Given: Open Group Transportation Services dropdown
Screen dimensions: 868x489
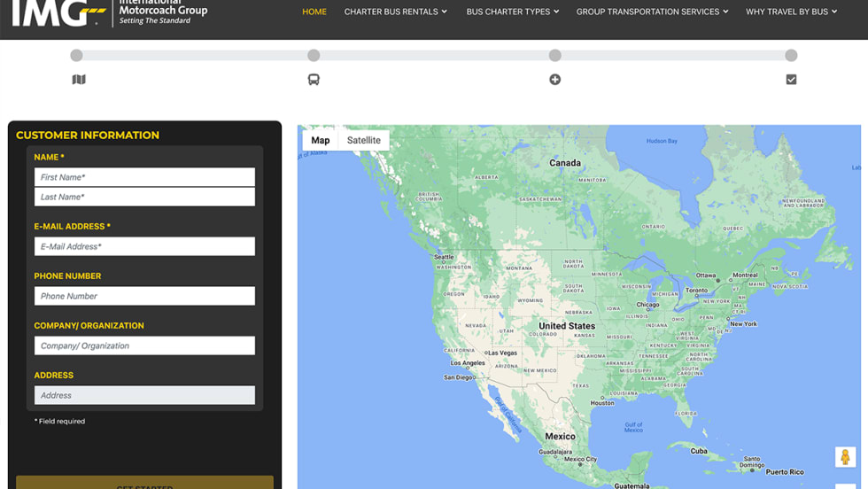Looking at the screenshot, I should pos(652,12).
